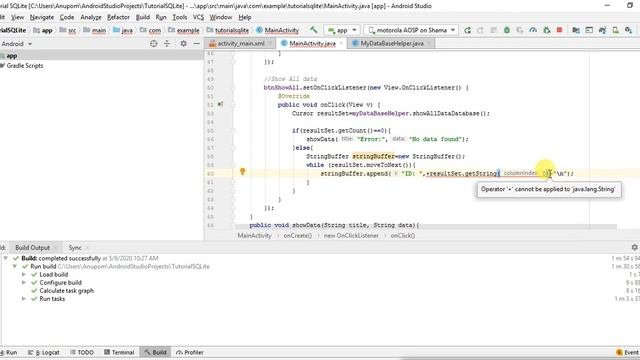Image resolution: width=640 pixels, height=360 pixels.
Task: Open Project panel settings gear
Action: point(183,43)
